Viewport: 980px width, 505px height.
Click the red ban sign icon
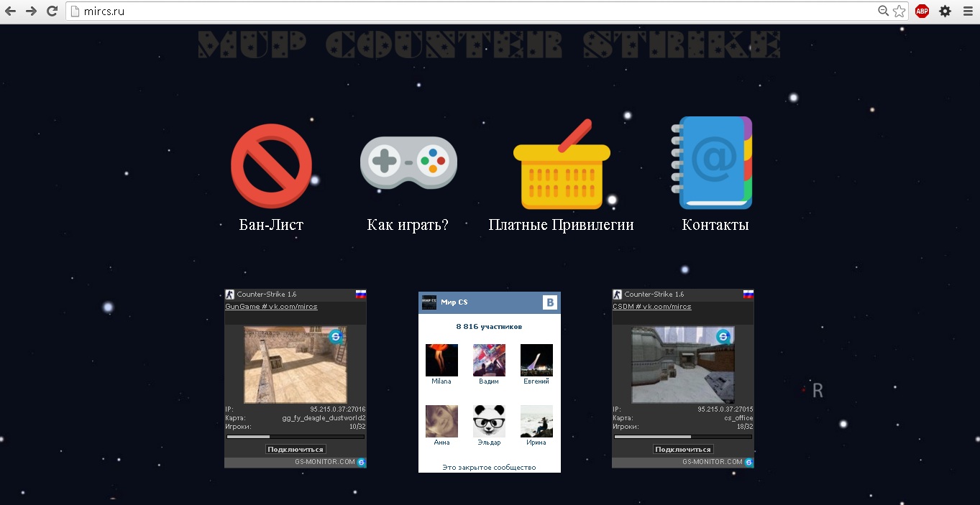[271, 165]
